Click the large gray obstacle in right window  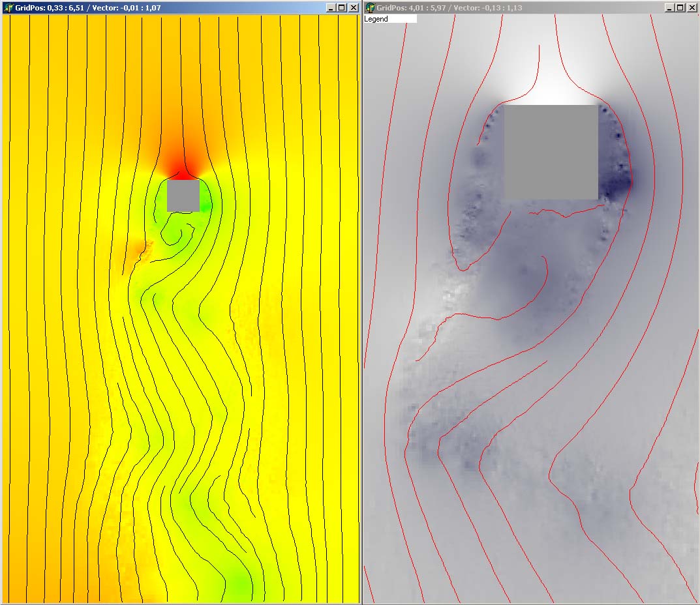click(551, 152)
